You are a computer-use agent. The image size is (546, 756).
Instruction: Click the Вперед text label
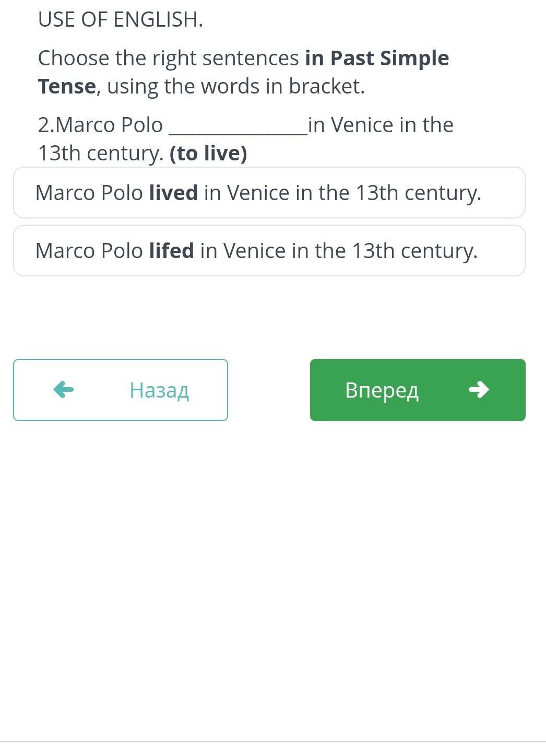pos(382,390)
